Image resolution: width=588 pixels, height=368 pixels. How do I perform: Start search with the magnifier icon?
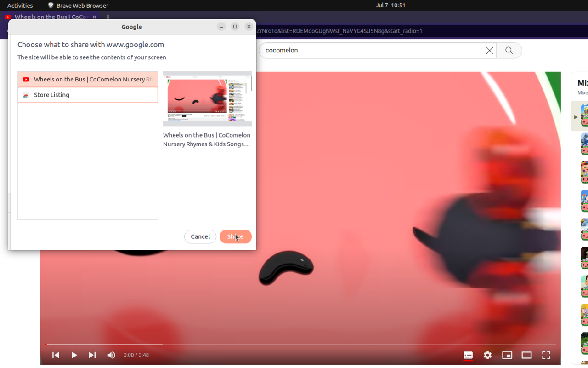pyautogui.click(x=509, y=50)
